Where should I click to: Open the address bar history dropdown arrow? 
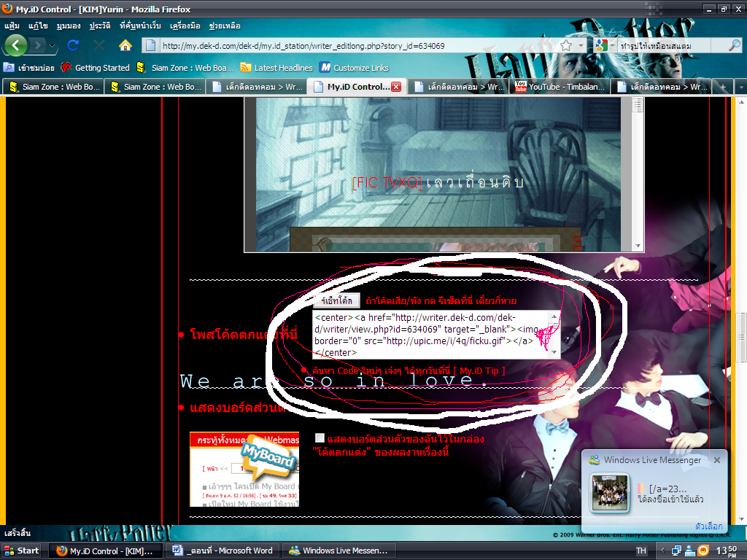coord(581,46)
